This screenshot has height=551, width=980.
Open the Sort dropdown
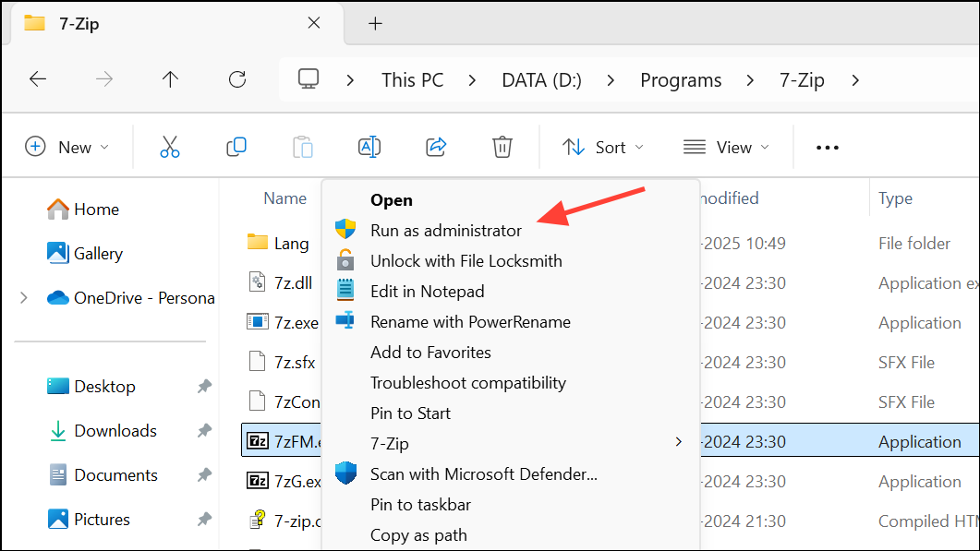click(602, 148)
